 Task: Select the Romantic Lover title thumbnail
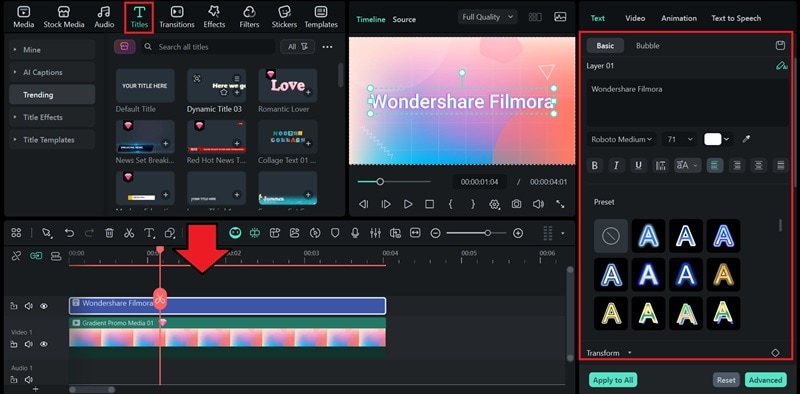pyautogui.click(x=288, y=86)
